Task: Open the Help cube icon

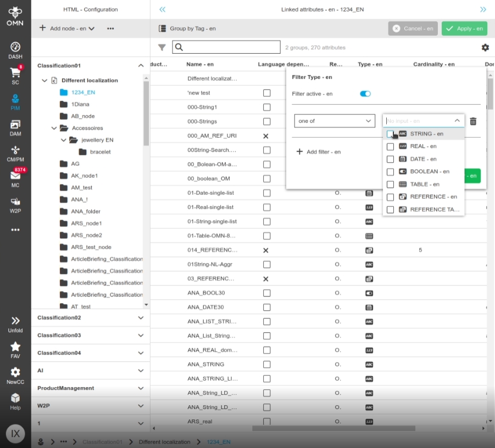Action: point(15,401)
